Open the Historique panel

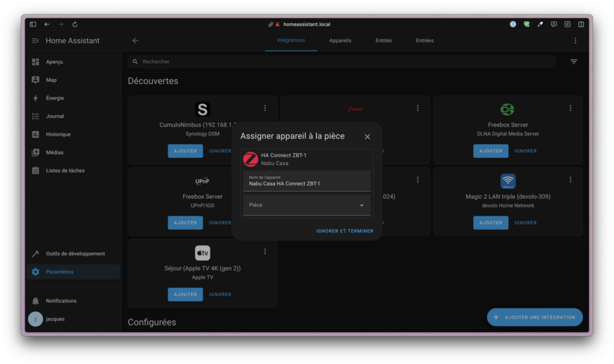click(x=58, y=134)
